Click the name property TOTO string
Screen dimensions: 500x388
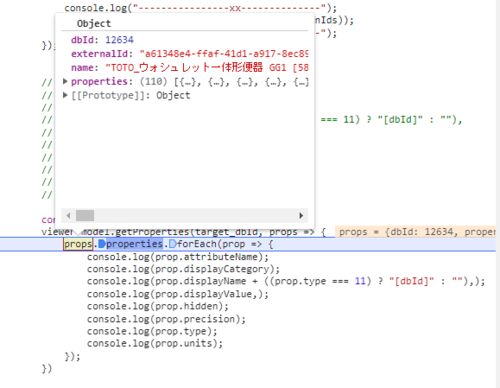tap(207, 68)
